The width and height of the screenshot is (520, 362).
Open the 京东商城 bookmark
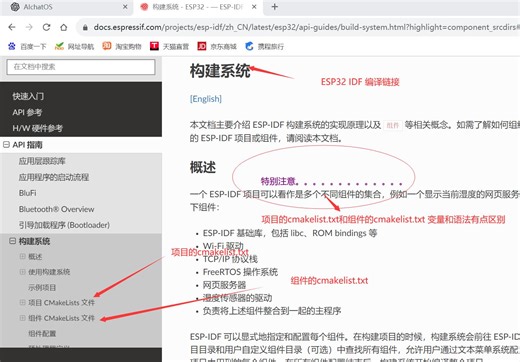[217, 46]
